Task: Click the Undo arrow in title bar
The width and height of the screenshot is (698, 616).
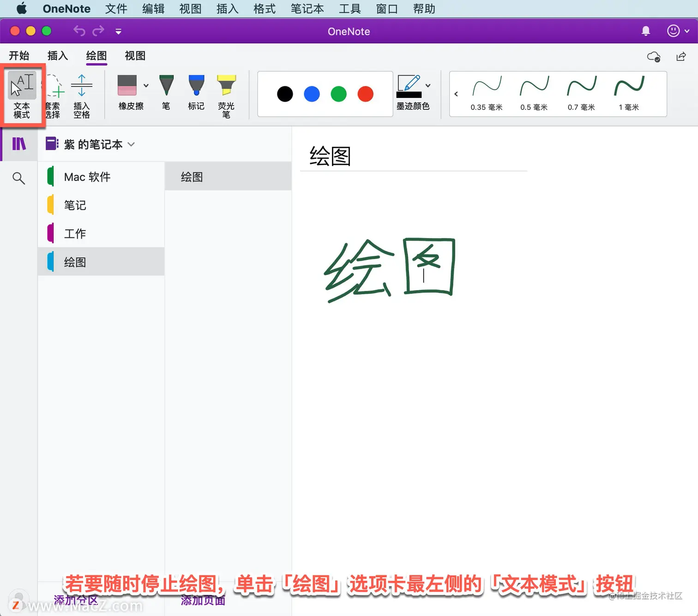Action: (x=79, y=31)
